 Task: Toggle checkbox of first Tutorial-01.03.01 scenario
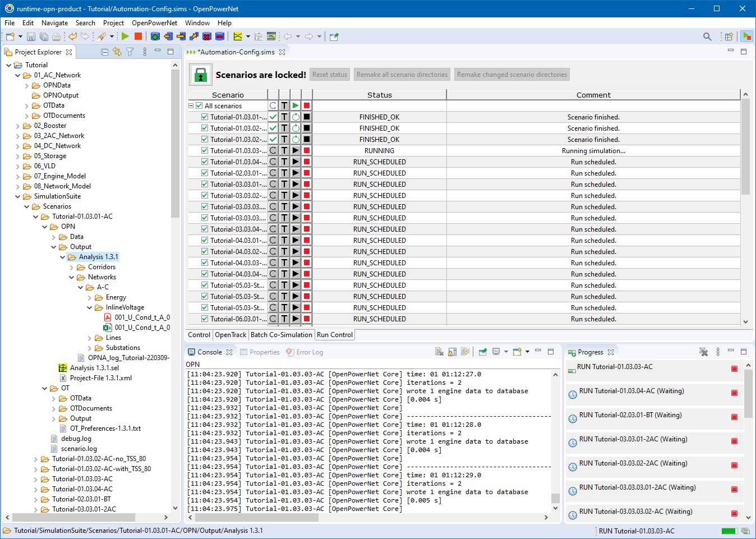205,117
